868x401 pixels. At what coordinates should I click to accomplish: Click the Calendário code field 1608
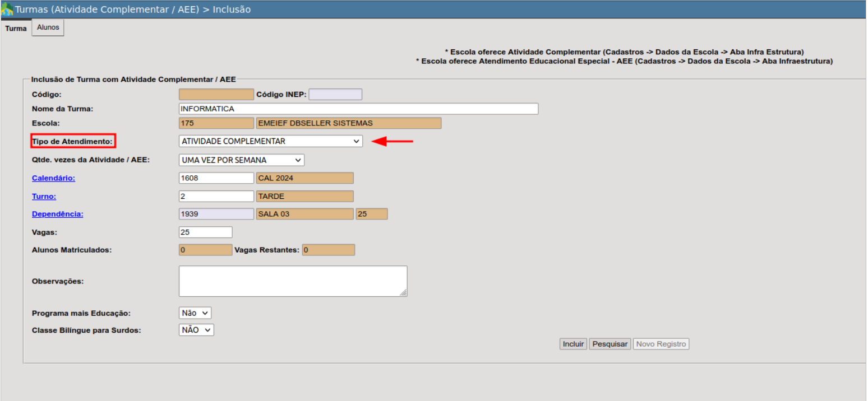point(216,178)
